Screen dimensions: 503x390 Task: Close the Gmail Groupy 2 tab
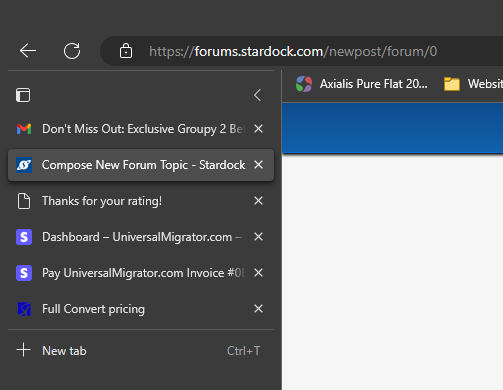(259, 129)
